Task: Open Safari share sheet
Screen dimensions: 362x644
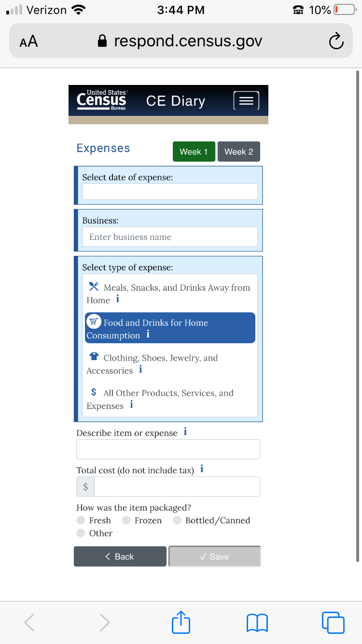Action: (181, 622)
